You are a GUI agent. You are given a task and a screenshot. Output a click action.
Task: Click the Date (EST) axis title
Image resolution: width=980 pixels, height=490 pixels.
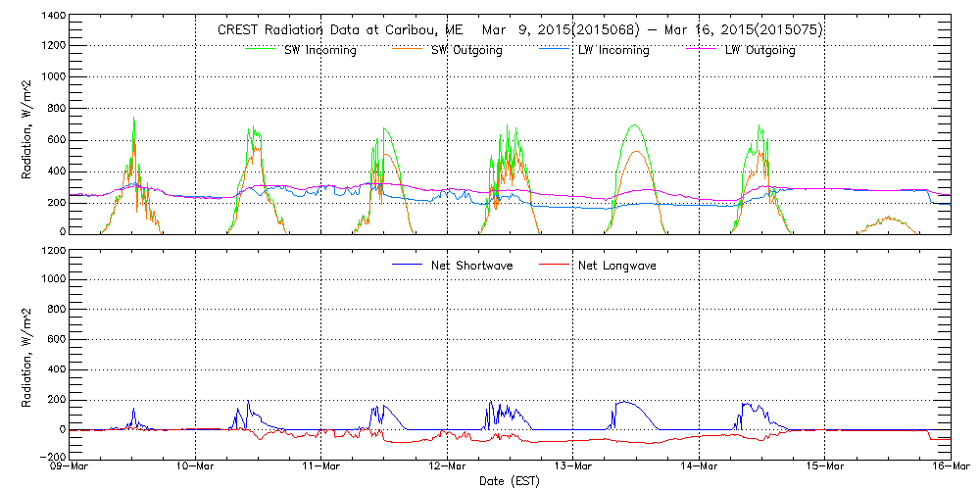click(x=511, y=481)
